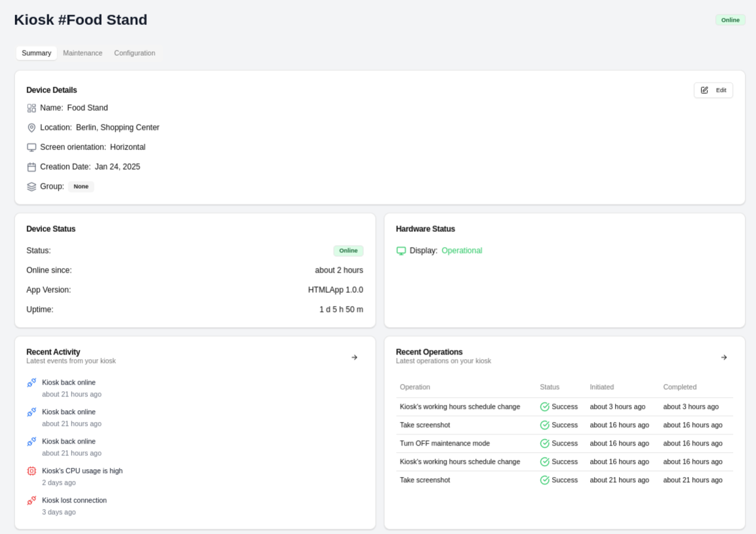Click the red CPU usage alert icon
The height and width of the screenshot is (534, 756).
coord(31,471)
